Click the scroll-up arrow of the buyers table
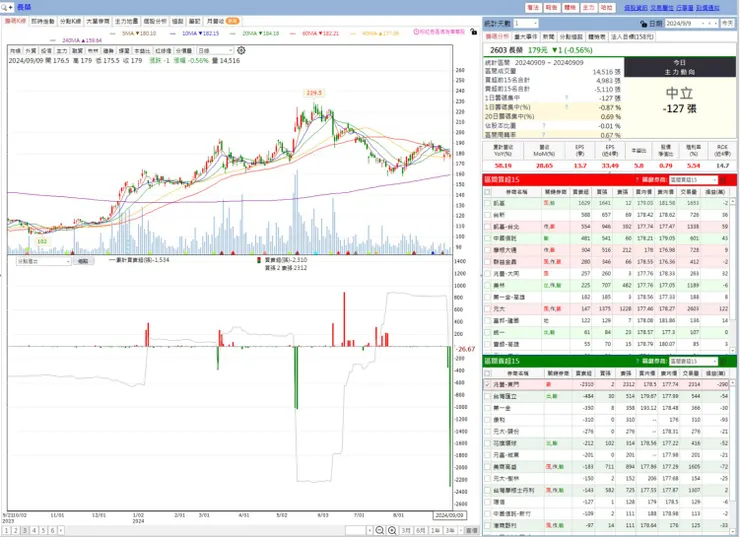Screen dimensions: 740x537 click(x=733, y=201)
